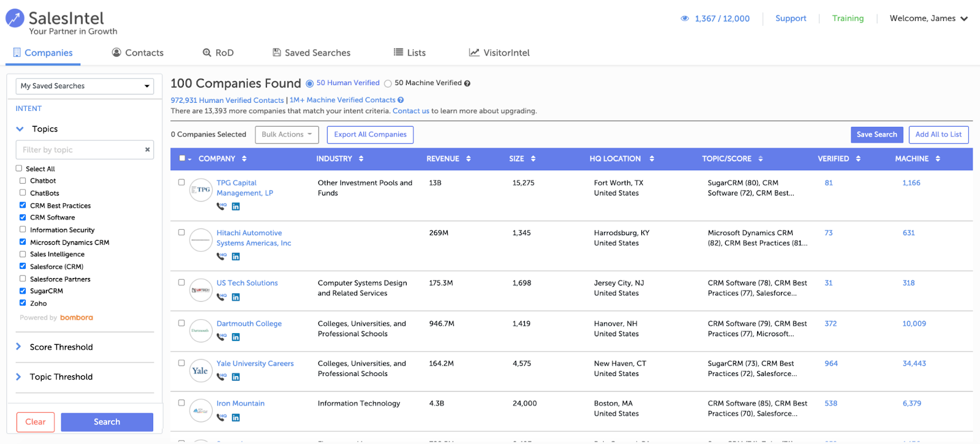Screen dimensions: 980x444
Task: Expand the Topic Threshold section
Action: (x=18, y=377)
